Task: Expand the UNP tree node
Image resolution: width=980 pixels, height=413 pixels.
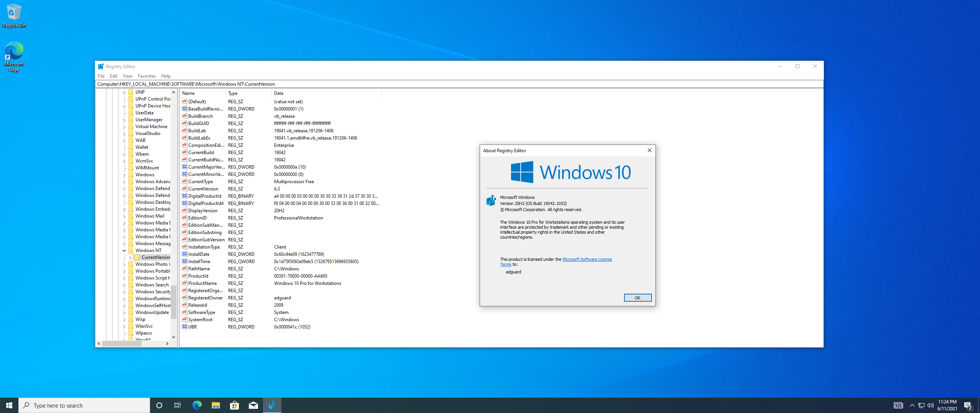Action: (124, 92)
